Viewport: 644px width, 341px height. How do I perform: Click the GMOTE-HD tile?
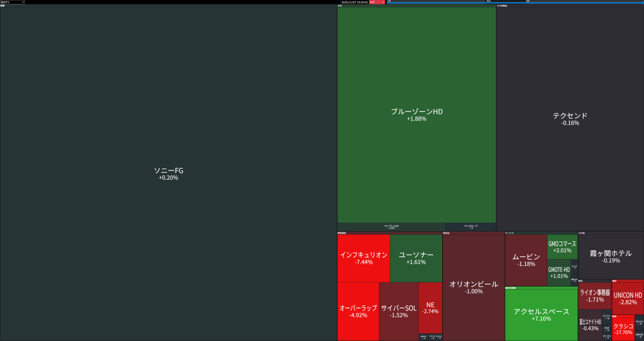coord(559,273)
